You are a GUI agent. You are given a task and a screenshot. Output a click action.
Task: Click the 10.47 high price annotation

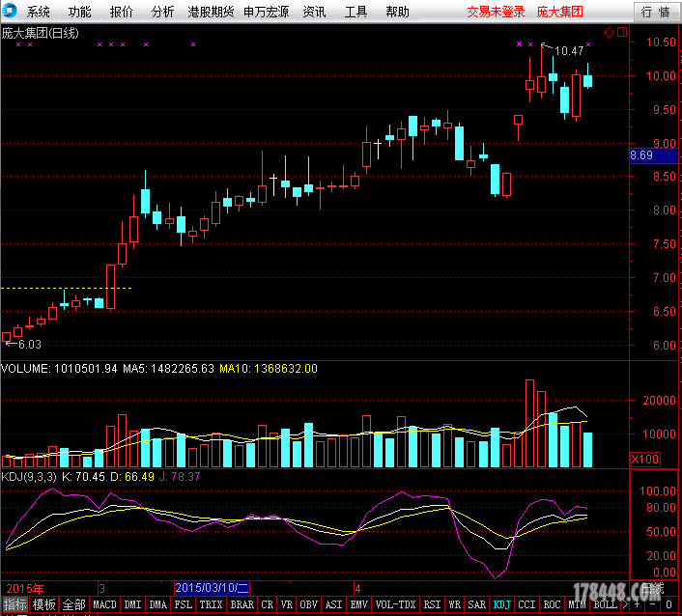569,51
